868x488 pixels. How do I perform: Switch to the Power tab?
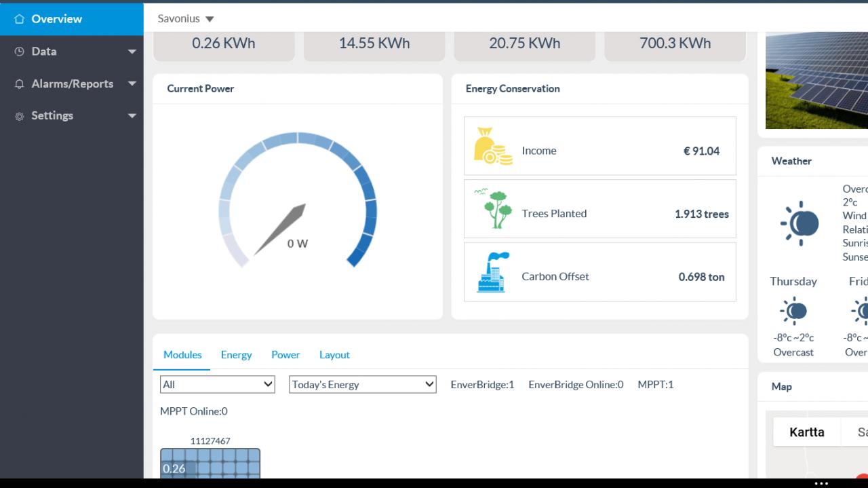click(285, 355)
